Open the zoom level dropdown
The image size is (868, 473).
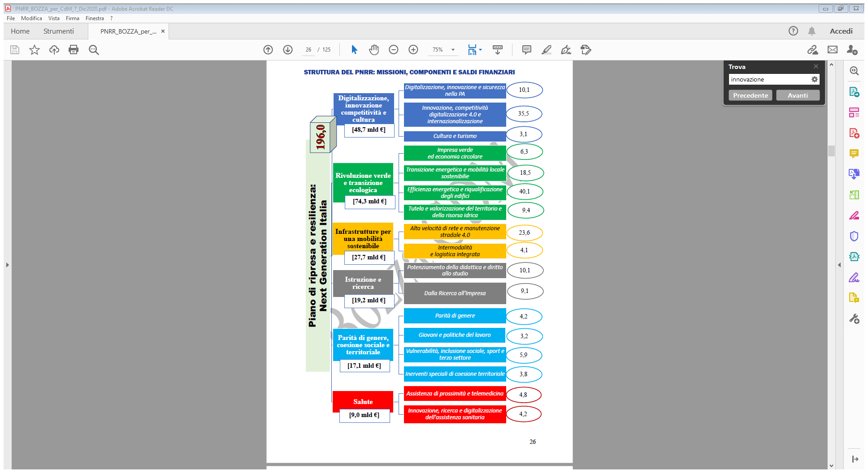click(x=453, y=50)
